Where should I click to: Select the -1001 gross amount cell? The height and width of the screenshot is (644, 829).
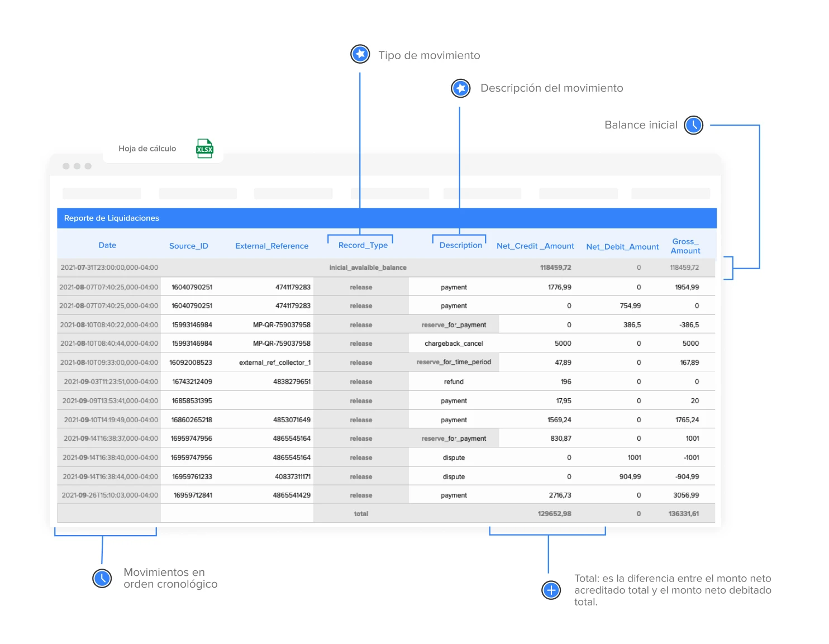click(692, 457)
